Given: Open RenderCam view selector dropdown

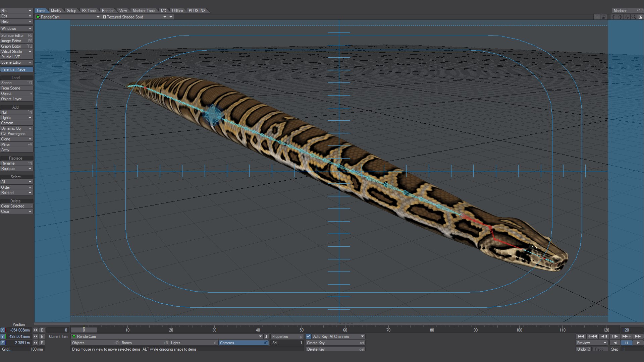Looking at the screenshot, I should tap(68, 17).
